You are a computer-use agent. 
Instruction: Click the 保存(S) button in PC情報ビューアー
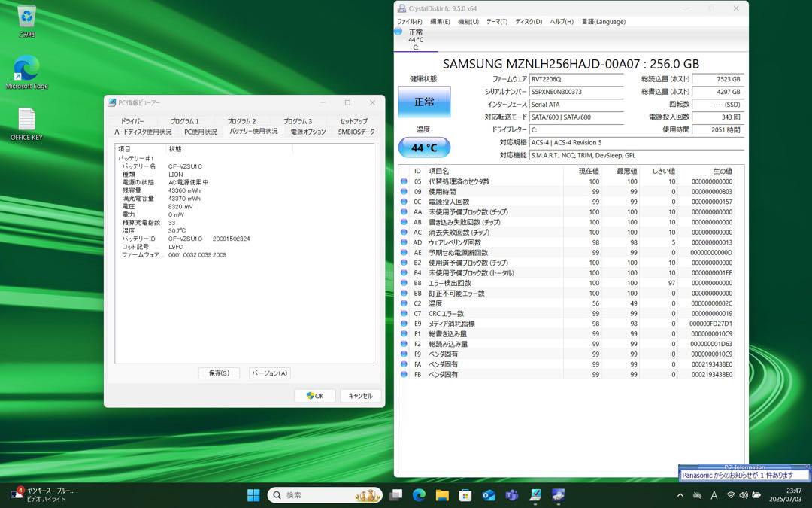(219, 373)
